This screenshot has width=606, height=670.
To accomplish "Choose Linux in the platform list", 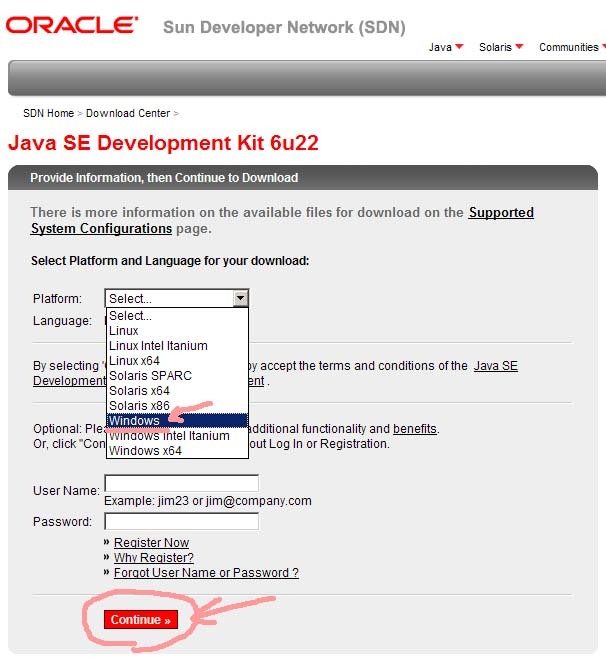I will click(177, 331).
